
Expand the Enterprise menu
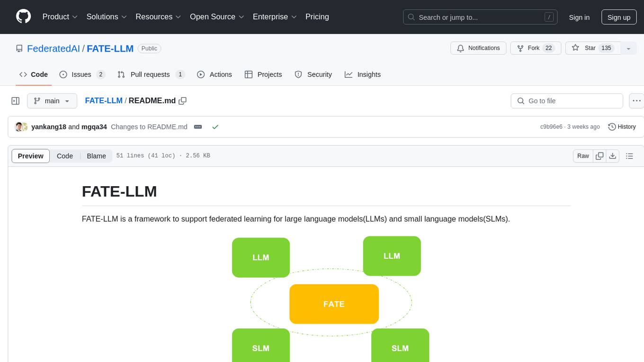(x=275, y=17)
